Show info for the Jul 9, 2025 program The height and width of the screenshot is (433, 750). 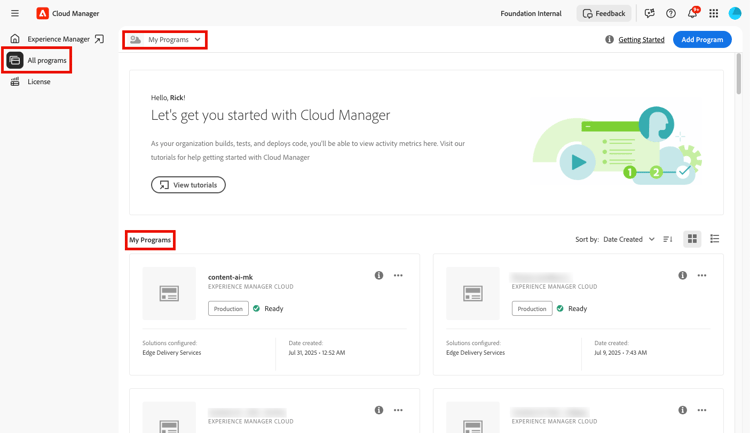click(683, 275)
